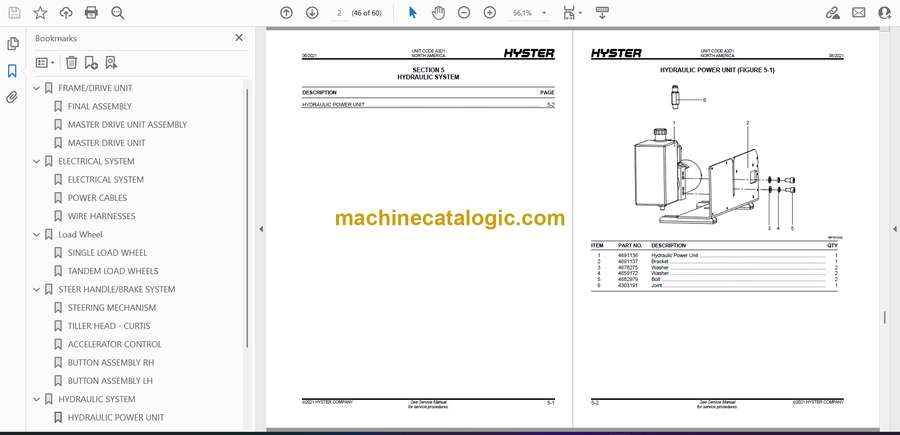Image resolution: width=900 pixels, height=435 pixels.
Task: Click bookmarks panel vertical scrollbar
Action: (247, 218)
